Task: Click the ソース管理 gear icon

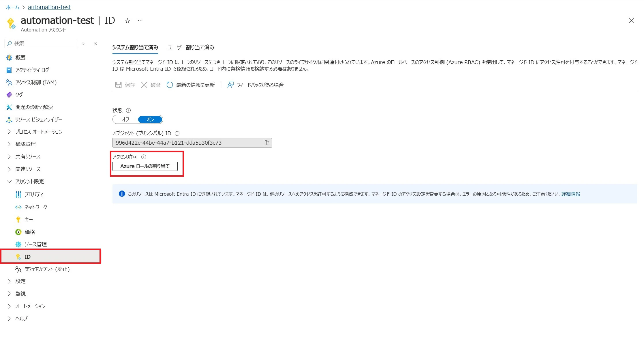Action: click(x=18, y=244)
